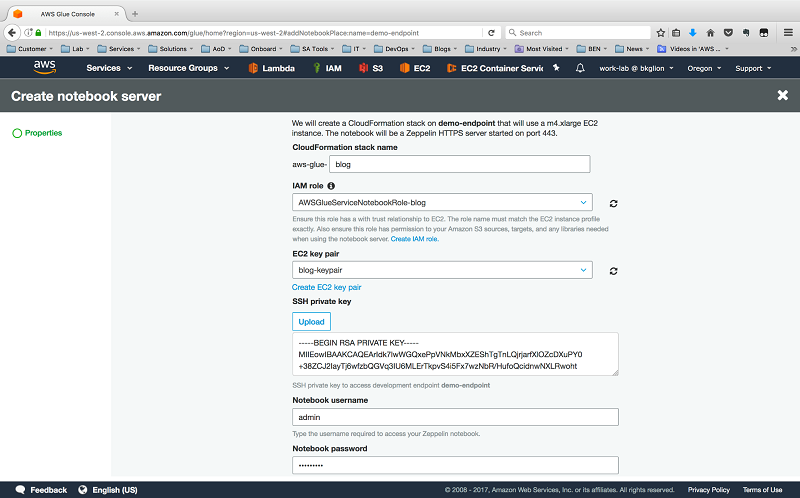Open the Lambda service shortcut
The height and width of the screenshot is (498, 800).
pyautogui.click(x=271, y=68)
